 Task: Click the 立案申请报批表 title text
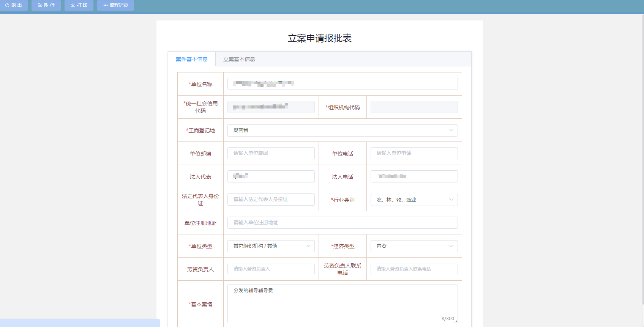[x=320, y=38]
